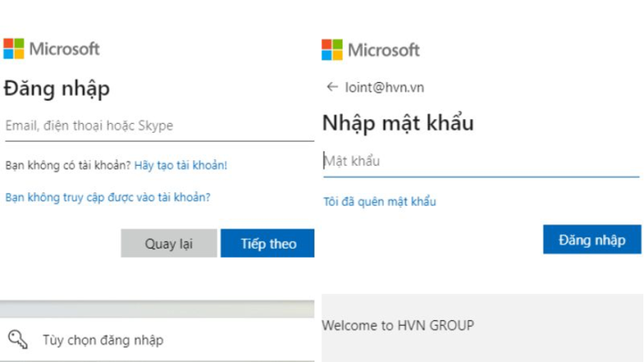Open the Tôi đã quên mật khẩu link
The height and width of the screenshot is (362, 644).
click(379, 202)
